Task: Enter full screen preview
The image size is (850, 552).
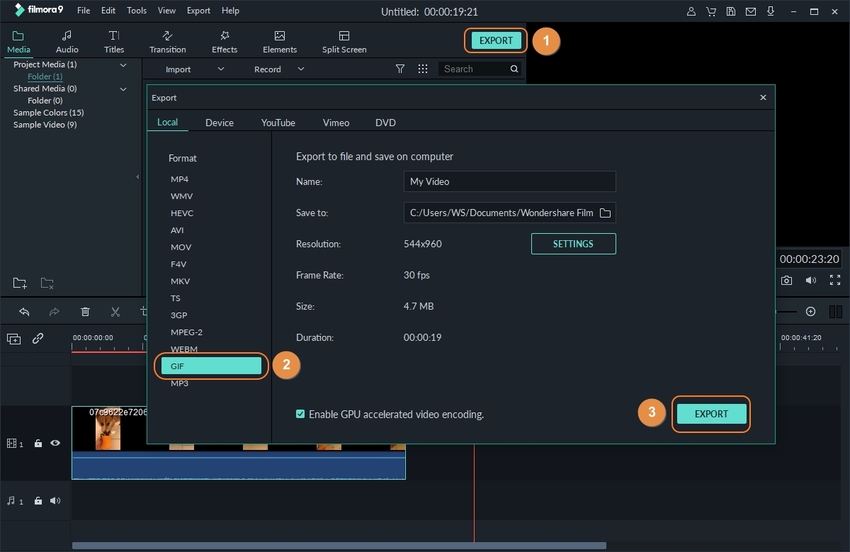Action: click(x=835, y=280)
